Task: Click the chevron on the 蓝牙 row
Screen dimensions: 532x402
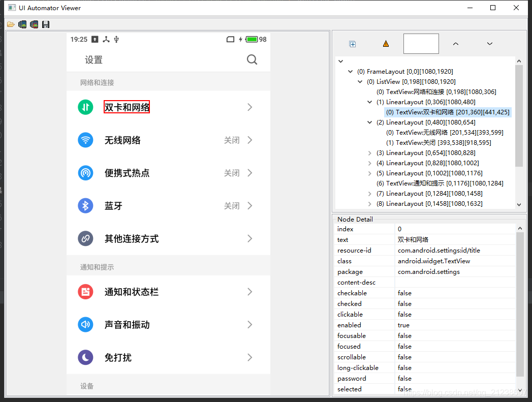Action: [250, 206]
